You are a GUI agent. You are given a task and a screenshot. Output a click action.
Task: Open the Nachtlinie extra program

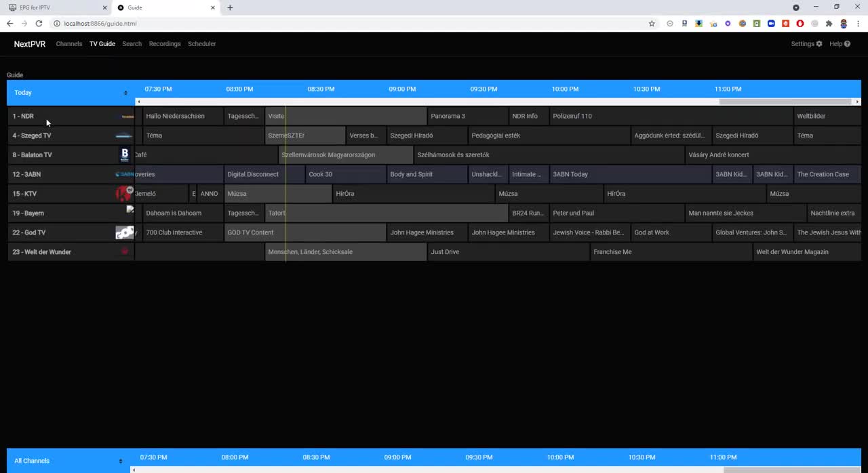[x=834, y=213]
